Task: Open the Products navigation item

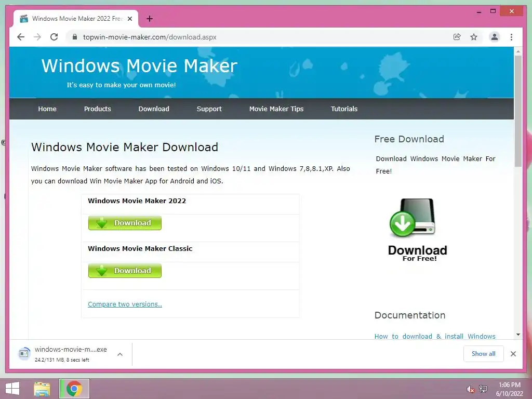Action: point(97,109)
